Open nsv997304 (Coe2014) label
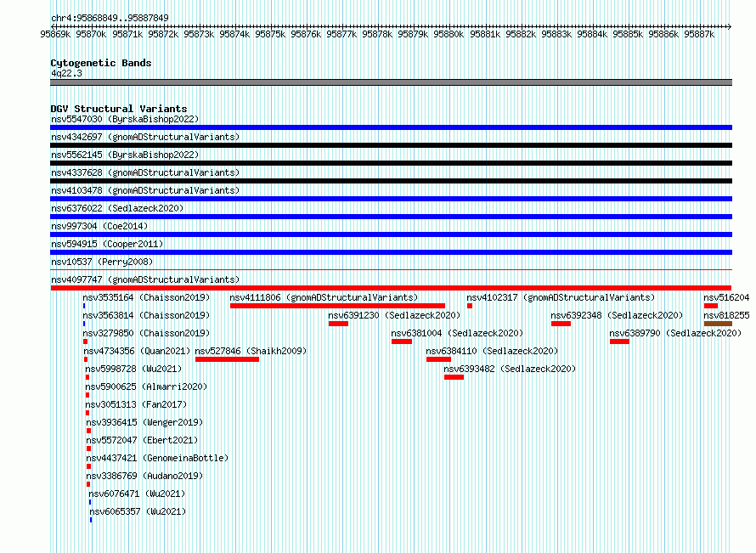 click(99, 226)
